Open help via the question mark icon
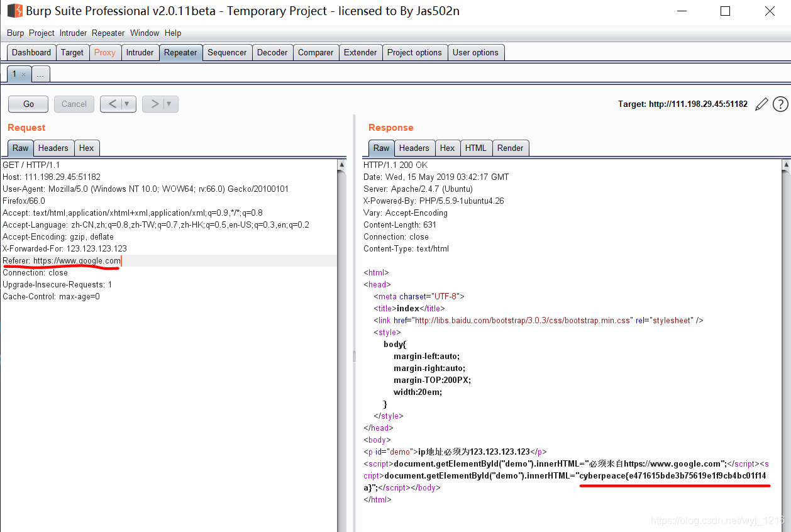The height and width of the screenshot is (532, 791). click(x=780, y=104)
